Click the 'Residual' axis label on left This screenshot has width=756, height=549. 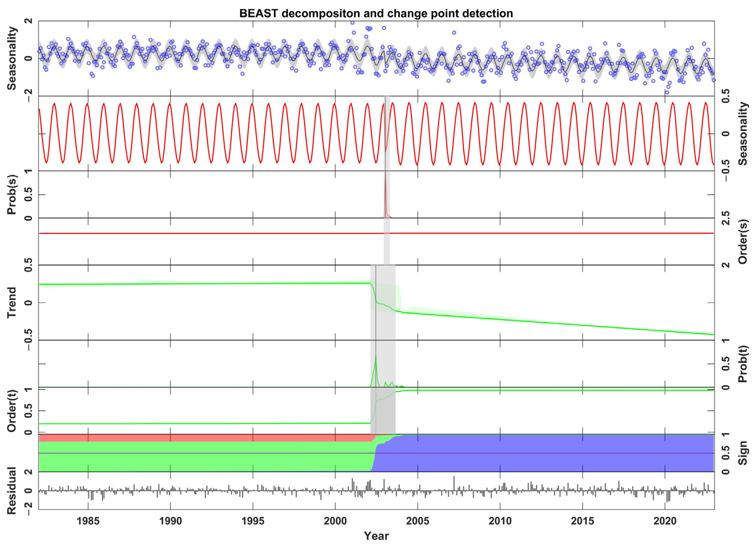tap(12, 490)
